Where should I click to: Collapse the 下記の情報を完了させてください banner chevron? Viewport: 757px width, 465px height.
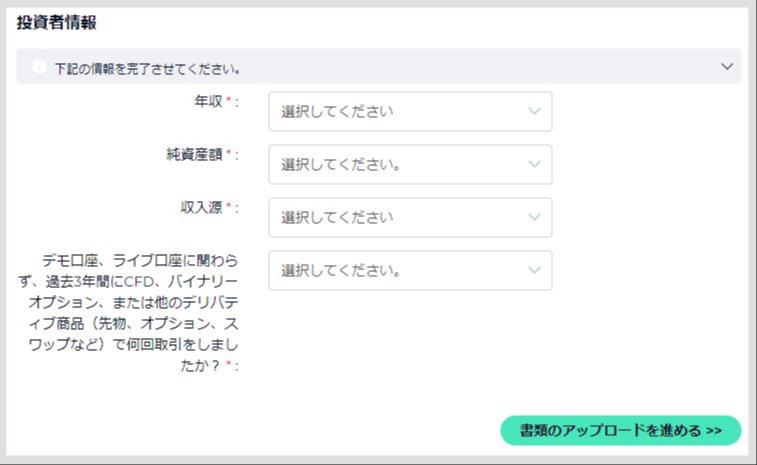coord(727,67)
